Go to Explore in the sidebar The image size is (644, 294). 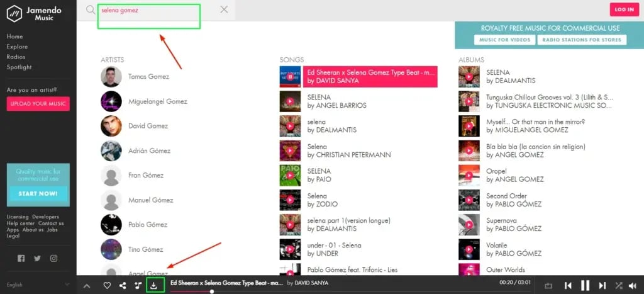pyautogui.click(x=17, y=47)
